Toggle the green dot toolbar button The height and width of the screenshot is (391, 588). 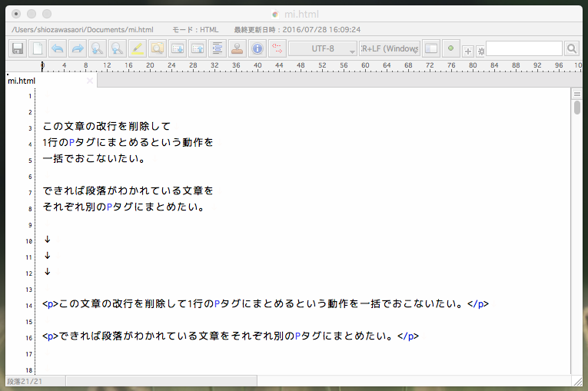[x=450, y=48]
